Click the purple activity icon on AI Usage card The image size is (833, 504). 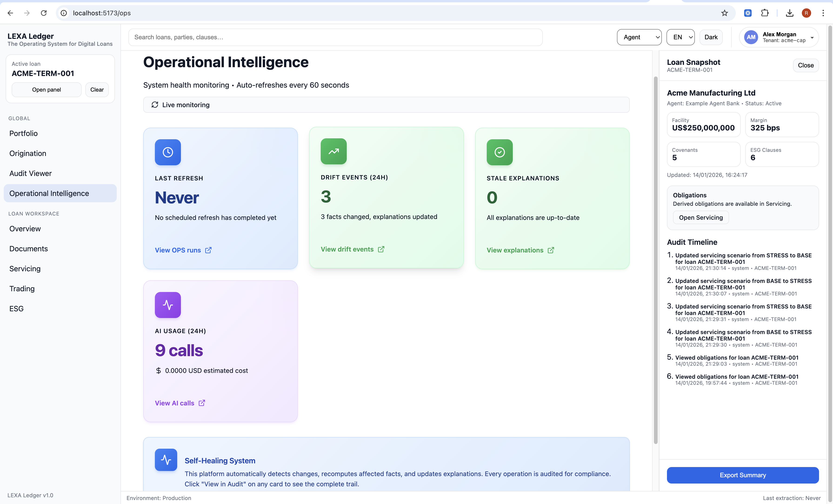168,305
